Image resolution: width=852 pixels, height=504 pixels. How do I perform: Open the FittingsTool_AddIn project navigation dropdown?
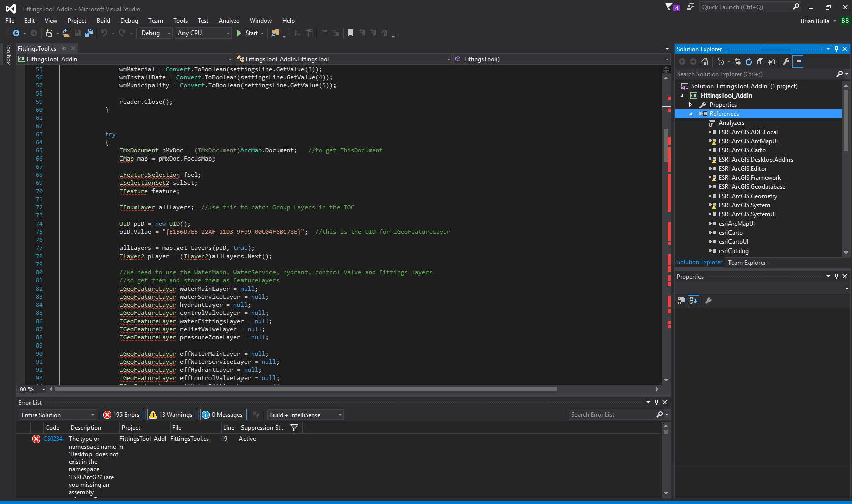tap(125, 59)
